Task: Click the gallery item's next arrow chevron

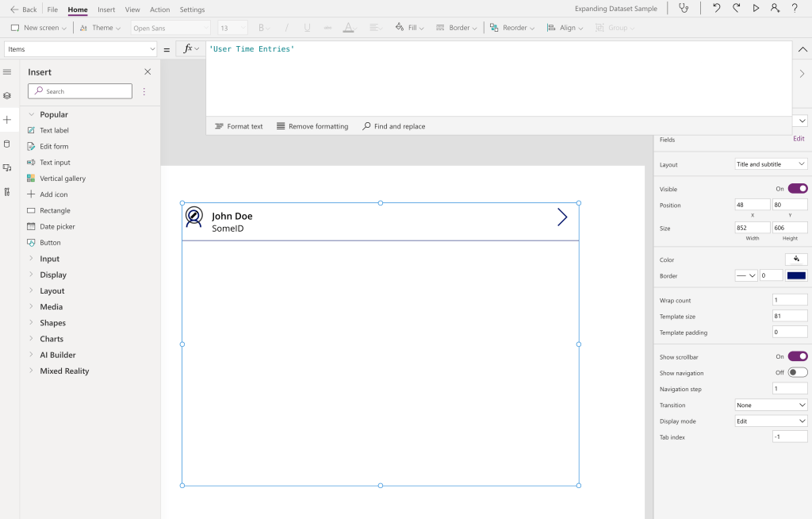Action: pyautogui.click(x=562, y=217)
